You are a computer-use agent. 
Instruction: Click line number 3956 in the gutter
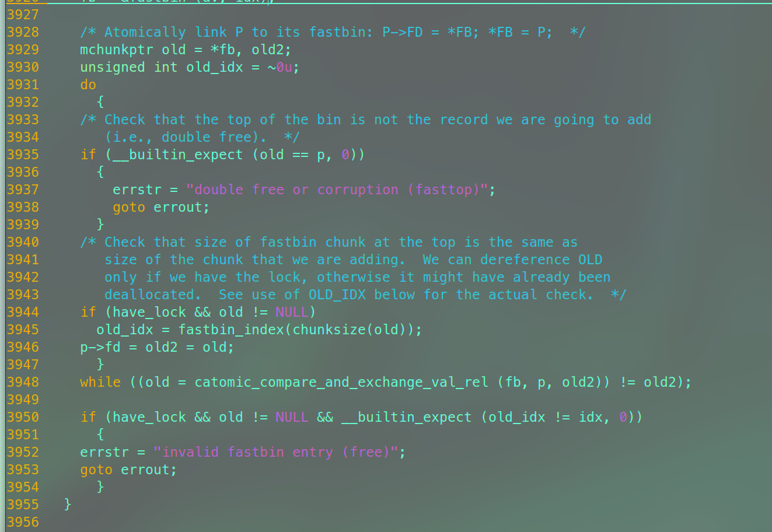coord(23,522)
